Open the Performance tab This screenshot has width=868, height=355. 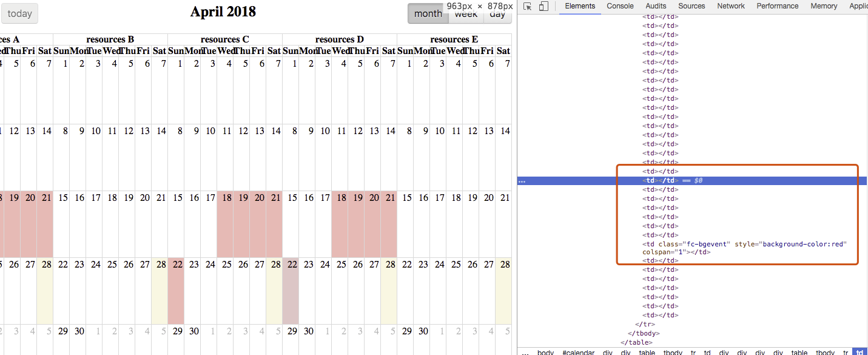(777, 6)
